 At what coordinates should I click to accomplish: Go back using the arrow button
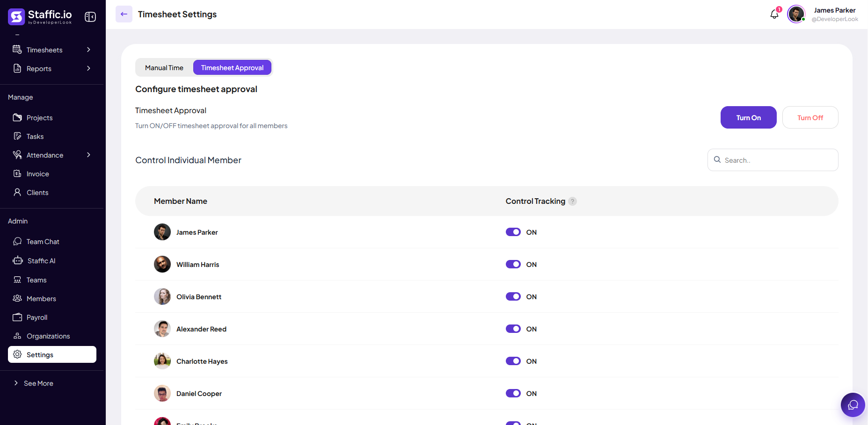[x=124, y=14]
